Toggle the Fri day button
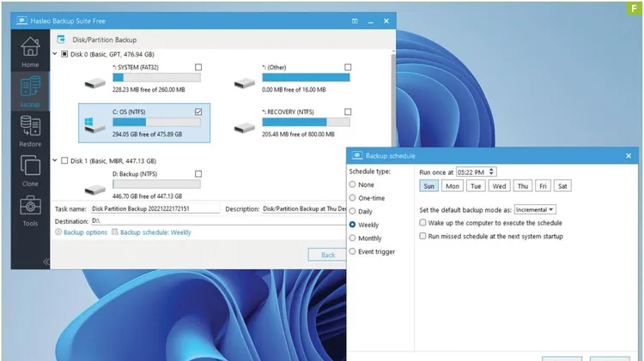This screenshot has height=361, width=644. (x=543, y=186)
